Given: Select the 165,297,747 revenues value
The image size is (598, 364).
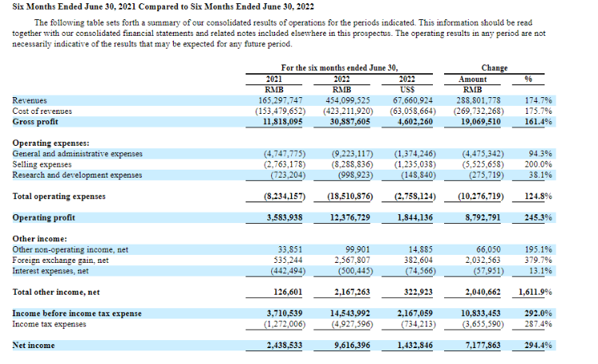Looking at the screenshot, I should [280, 100].
